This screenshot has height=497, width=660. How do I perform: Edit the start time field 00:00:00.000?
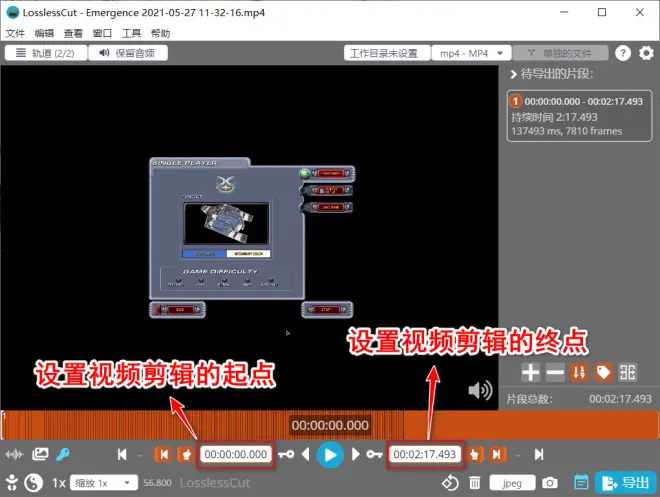236,454
